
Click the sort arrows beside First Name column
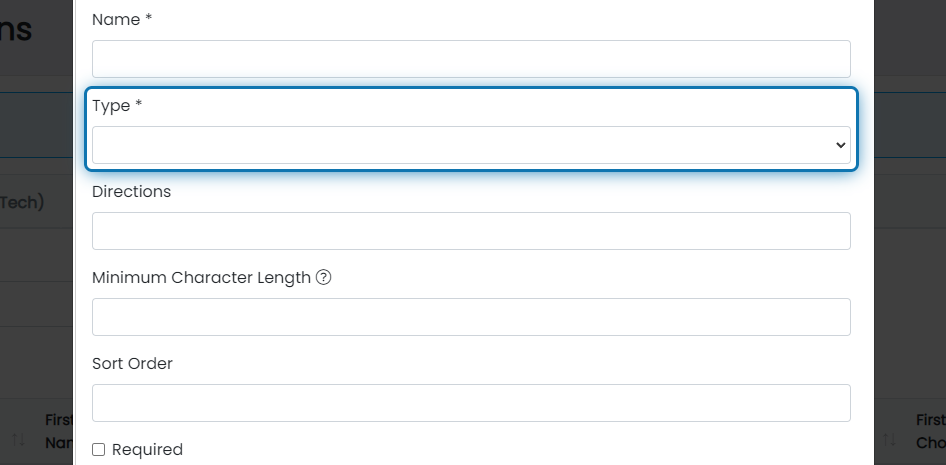pos(19,439)
